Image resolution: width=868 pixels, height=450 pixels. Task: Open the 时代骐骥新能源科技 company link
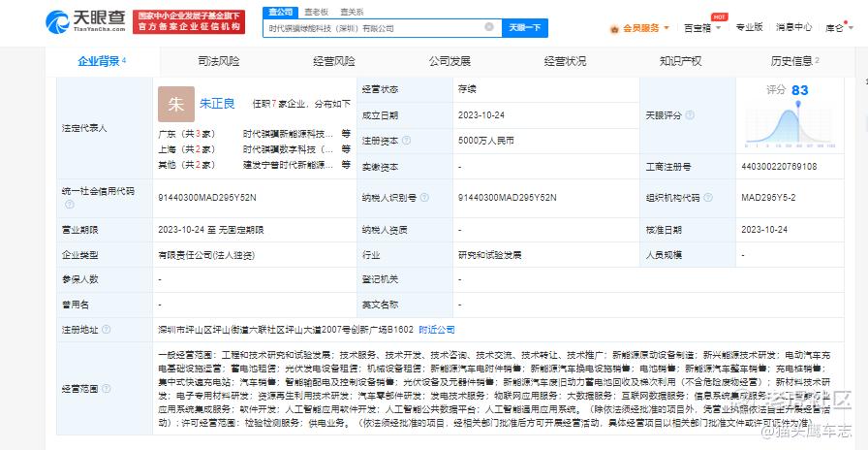[x=288, y=134]
